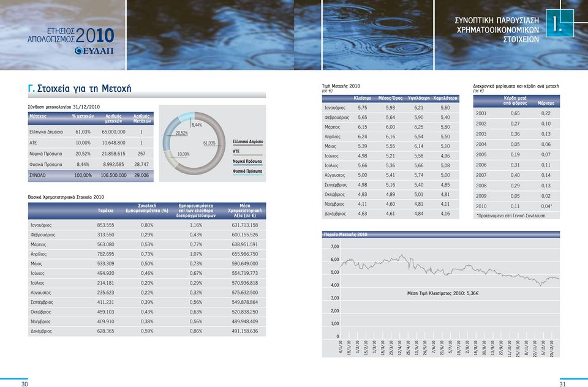Screen dimensions: 588x387
Task: Select the "ΣΥΝΟΛΟ" total row label
Action: [37, 176]
